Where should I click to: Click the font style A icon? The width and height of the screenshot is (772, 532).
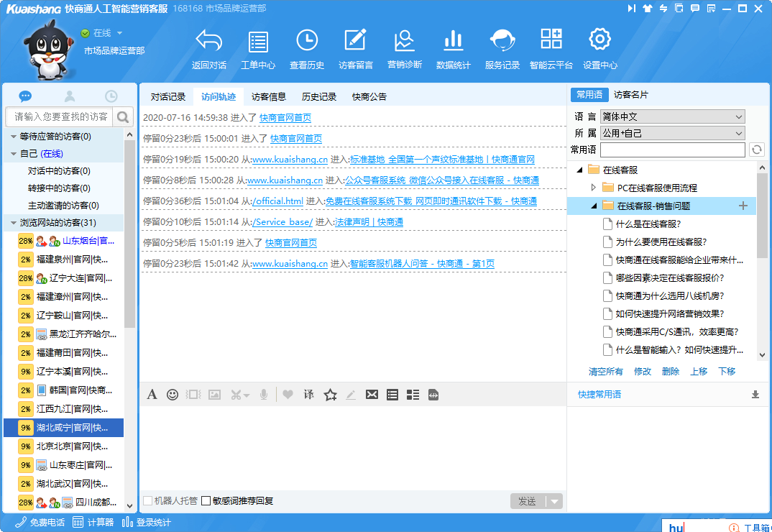[x=152, y=394]
